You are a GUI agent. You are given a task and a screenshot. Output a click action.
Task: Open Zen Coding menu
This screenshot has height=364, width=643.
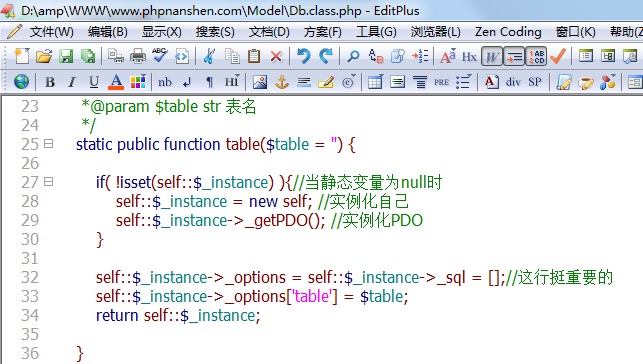point(508,32)
